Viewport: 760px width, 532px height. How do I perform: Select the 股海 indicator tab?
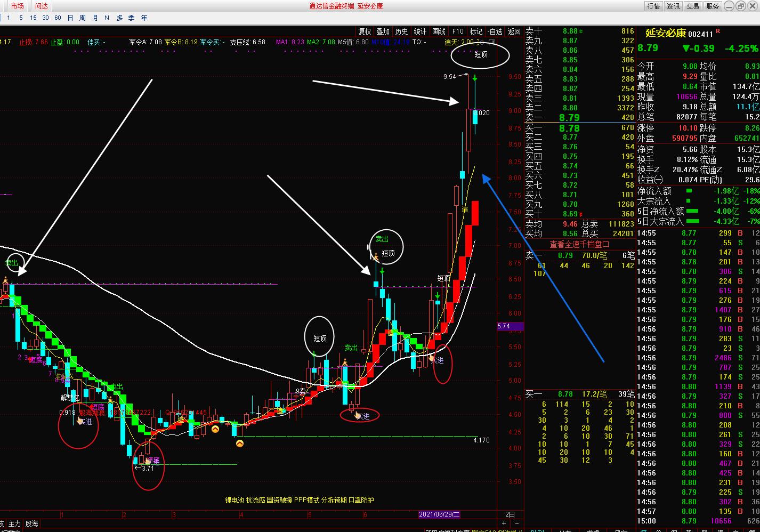[x=32, y=524]
